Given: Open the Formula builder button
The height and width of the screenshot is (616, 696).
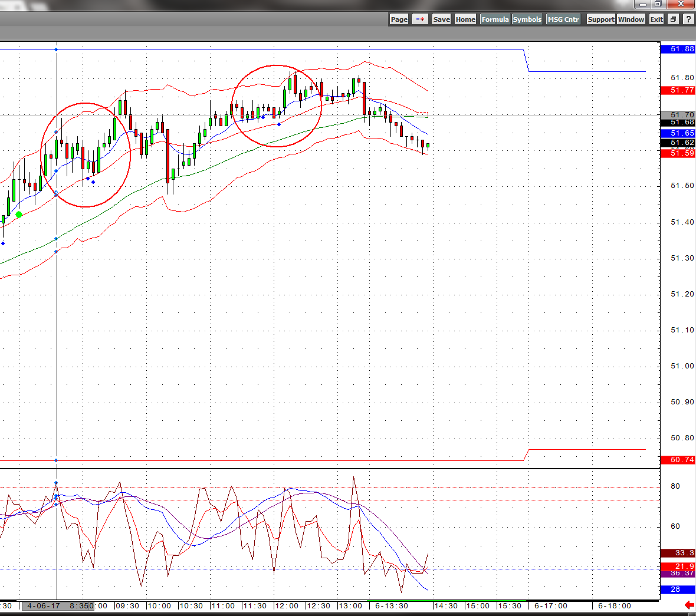Looking at the screenshot, I should 495,19.
